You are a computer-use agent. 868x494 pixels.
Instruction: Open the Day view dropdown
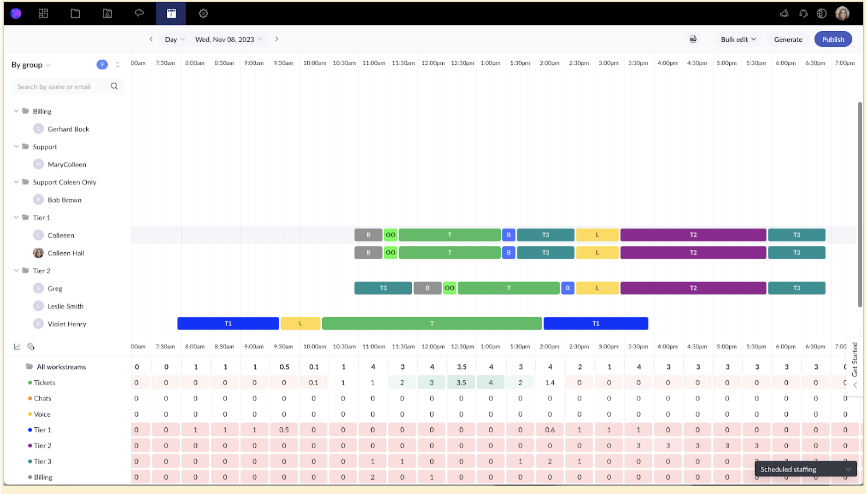coord(174,39)
